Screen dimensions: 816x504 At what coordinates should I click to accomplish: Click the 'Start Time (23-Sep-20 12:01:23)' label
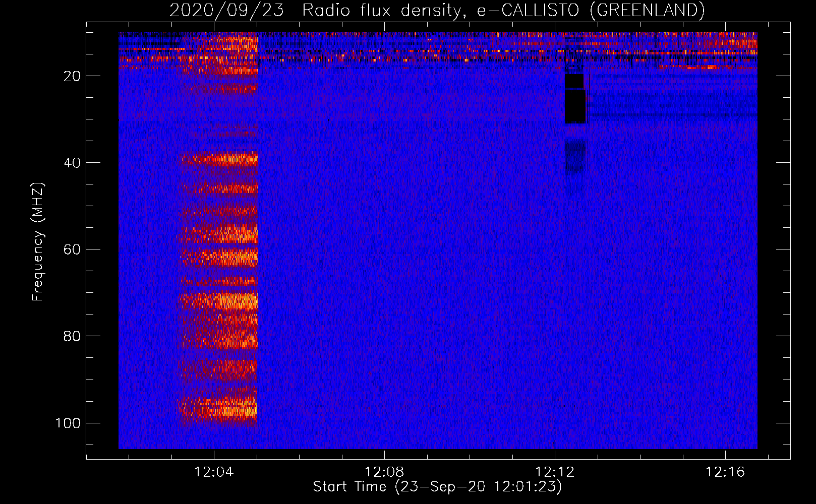437,487
